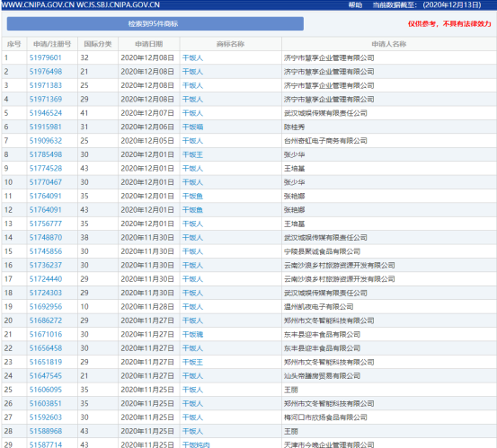The height and width of the screenshot is (448, 497).
Task: Open trademark name link in row 6
Action: (x=192, y=127)
